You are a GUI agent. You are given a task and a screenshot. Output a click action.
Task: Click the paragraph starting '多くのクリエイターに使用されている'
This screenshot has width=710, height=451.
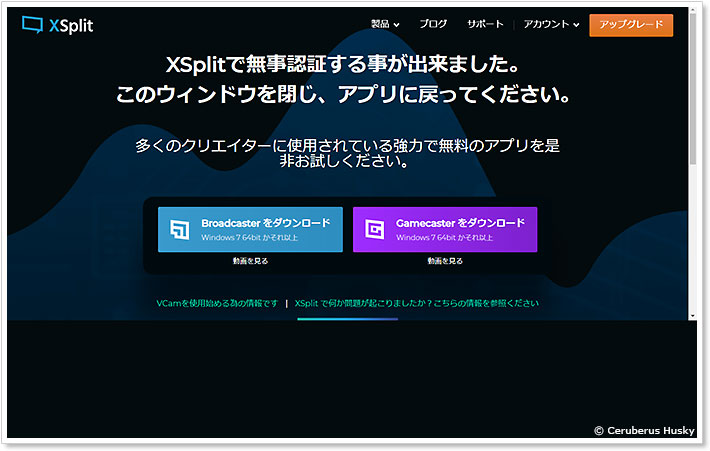(347, 153)
